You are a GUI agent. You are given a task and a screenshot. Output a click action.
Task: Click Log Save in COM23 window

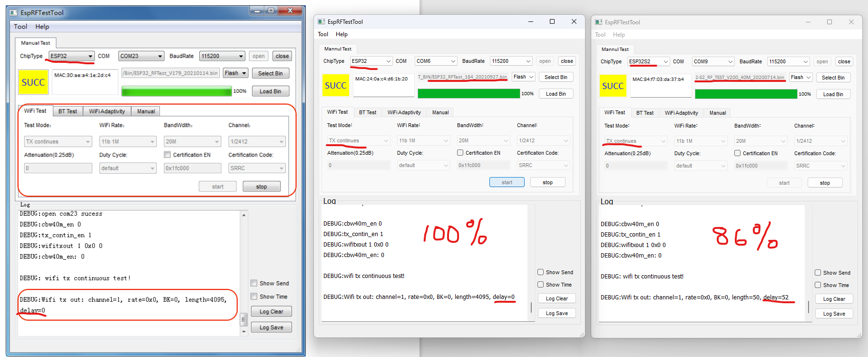[x=271, y=327]
